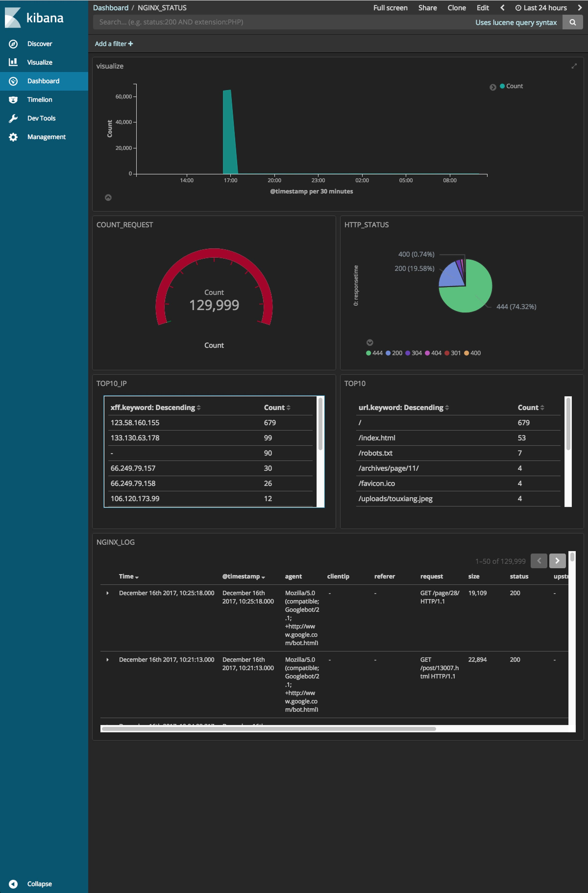Toggle the Count legend in the visualize chart
The width and height of the screenshot is (588, 893).
tap(493, 87)
